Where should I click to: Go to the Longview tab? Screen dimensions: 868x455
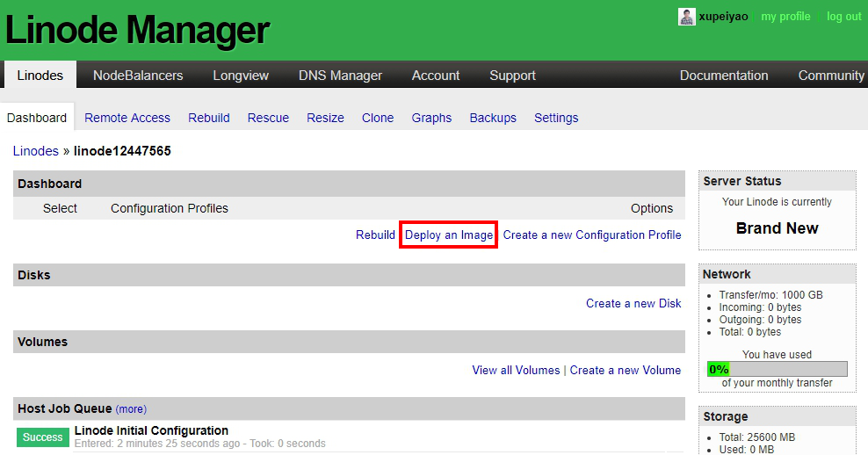[241, 76]
